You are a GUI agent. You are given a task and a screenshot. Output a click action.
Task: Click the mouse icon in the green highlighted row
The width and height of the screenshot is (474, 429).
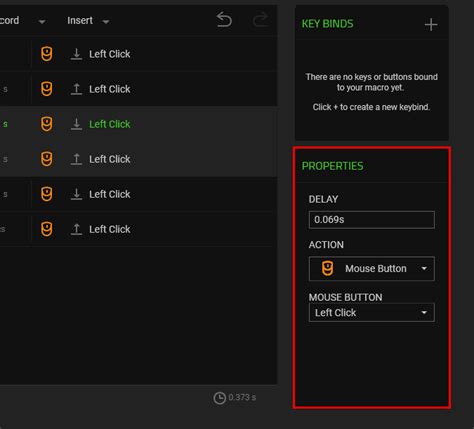(x=47, y=124)
